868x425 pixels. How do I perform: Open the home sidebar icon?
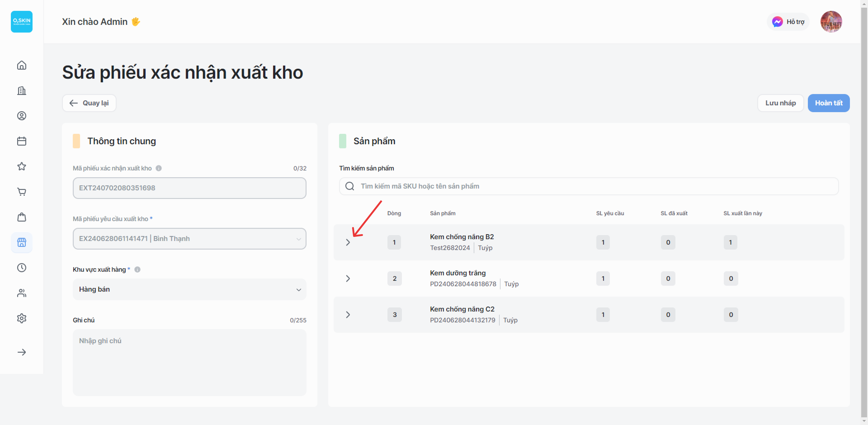point(21,65)
